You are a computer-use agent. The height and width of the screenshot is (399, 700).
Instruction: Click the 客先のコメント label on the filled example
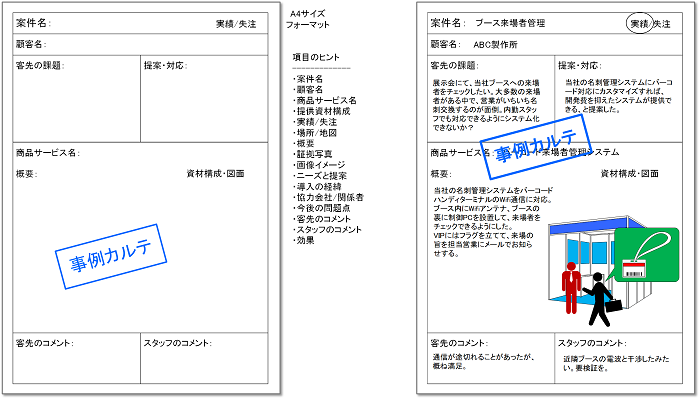coord(459,343)
